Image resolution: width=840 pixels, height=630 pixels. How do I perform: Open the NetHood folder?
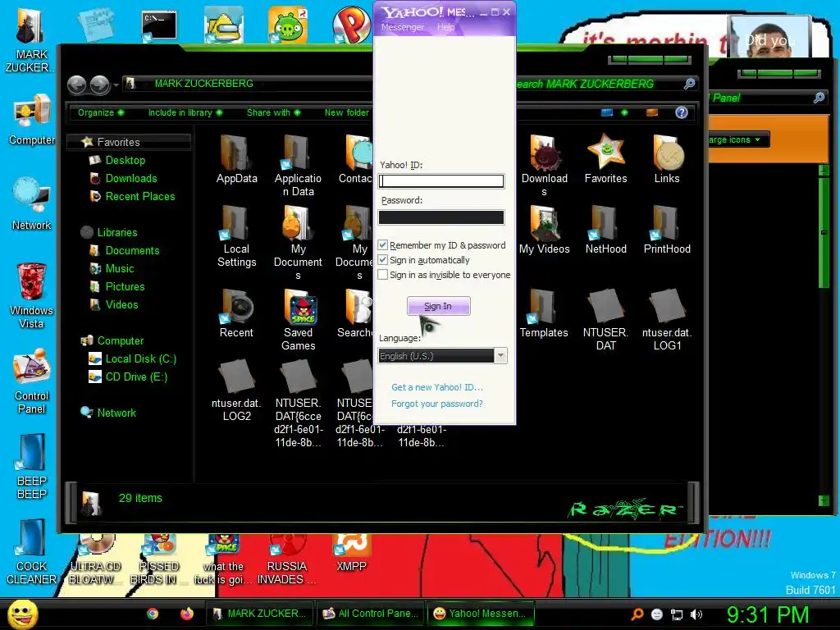pyautogui.click(x=606, y=230)
